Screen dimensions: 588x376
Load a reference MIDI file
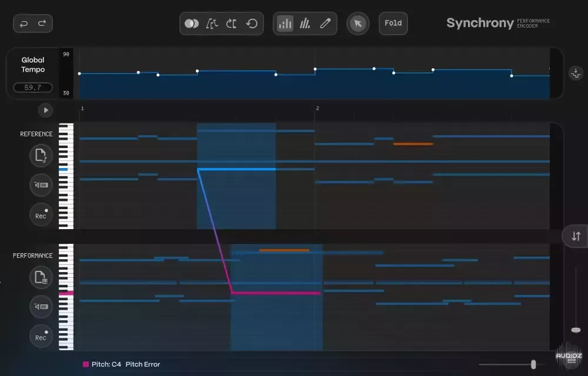[41, 156]
